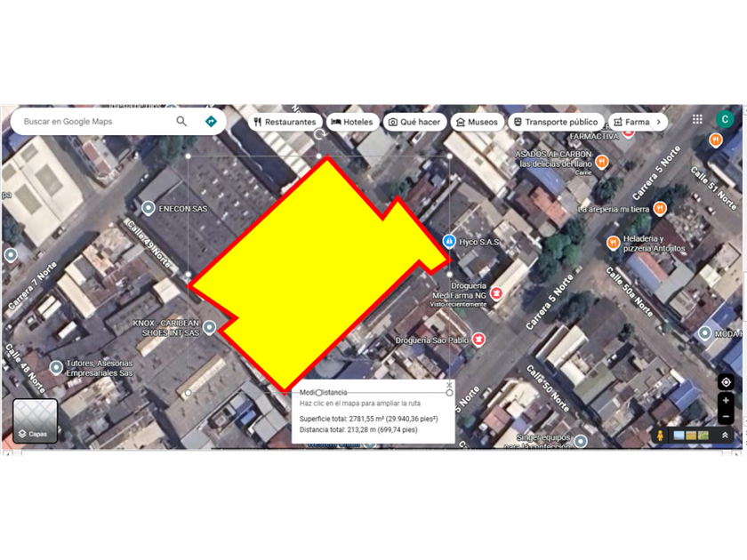Show more category chips with the arrow
The width and height of the screenshot is (747, 560).
[x=659, y=122]
